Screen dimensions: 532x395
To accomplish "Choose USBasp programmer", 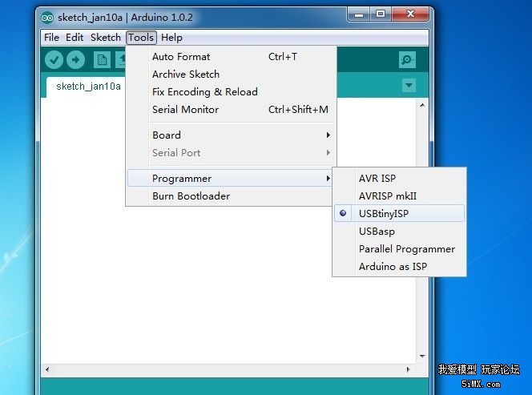I will click(399, 231).
